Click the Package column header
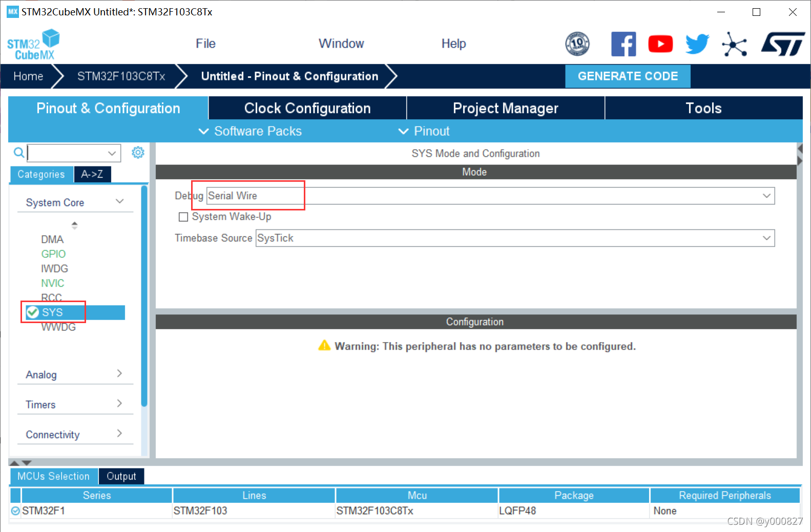Image resolution: width=811 pixels, height=532 pixels. (x=574, y=495)
